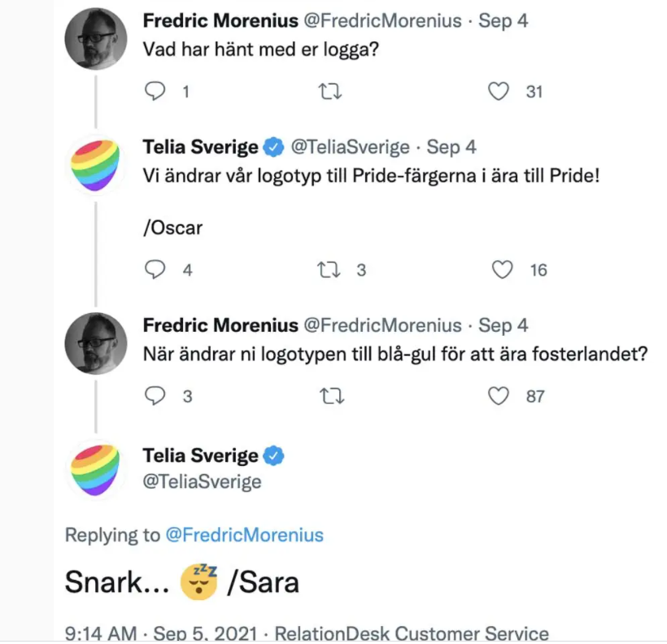Image resolution: width=667 pixels, height=644 pixels.
Task: Open Fredric Morenius profile name on first tweet
Action: [x=220, y=20]
